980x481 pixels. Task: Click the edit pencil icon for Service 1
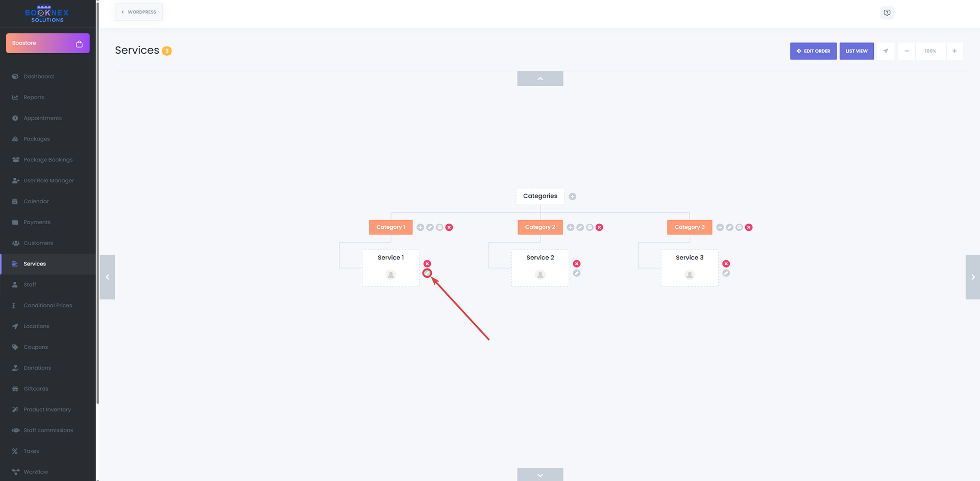click(427, 273)
